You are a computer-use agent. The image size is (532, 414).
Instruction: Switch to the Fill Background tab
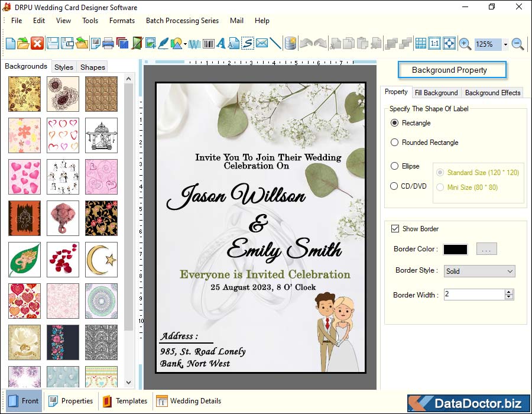tap(436, 93)
